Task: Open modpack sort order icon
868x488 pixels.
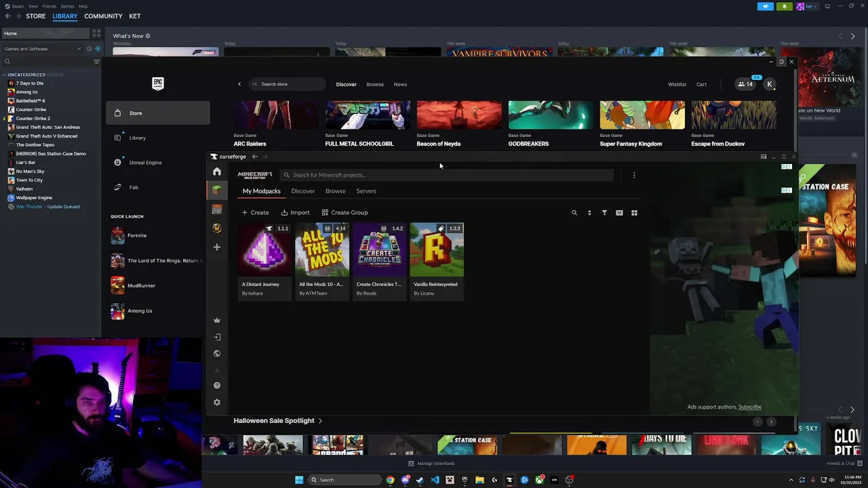Action: pyautogui.click(x=589, y=213)
